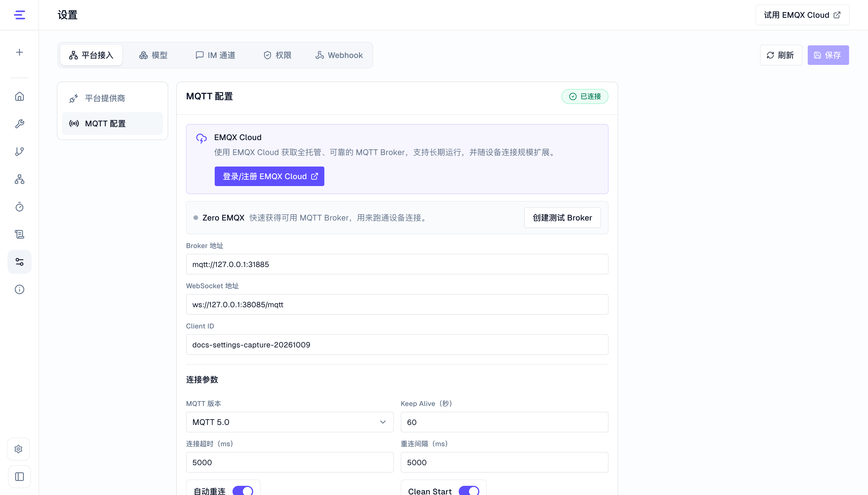Open the MQTT version dropdown
The height and width of the screenshot is (495, 868).
290,422
